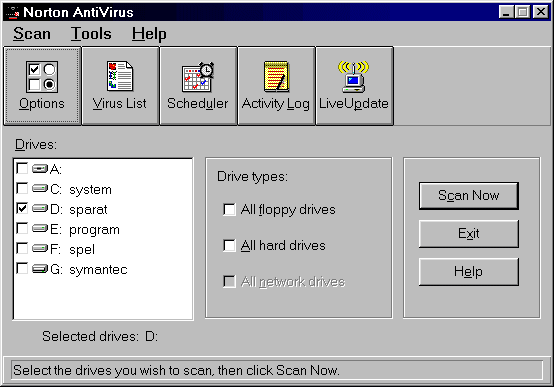The width and height of the screenshot is (554, 387).
Task: Check the A: drive checkbox
Action: pyautogui.click(x=22, y=168)
